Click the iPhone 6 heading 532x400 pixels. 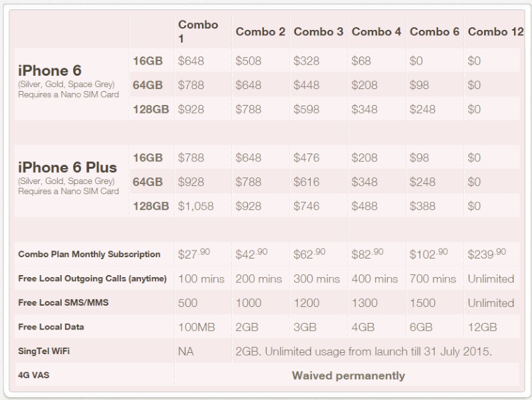point(49,70)
